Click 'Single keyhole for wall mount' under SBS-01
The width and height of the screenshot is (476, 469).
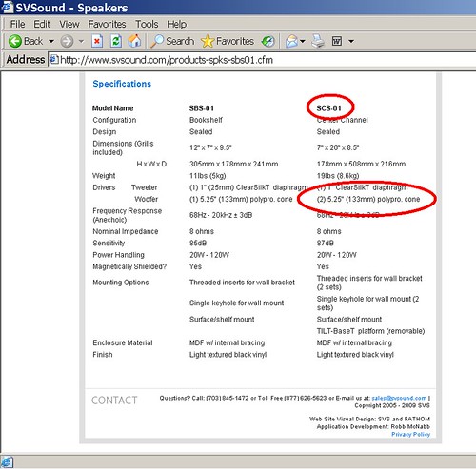click(237, 303)
